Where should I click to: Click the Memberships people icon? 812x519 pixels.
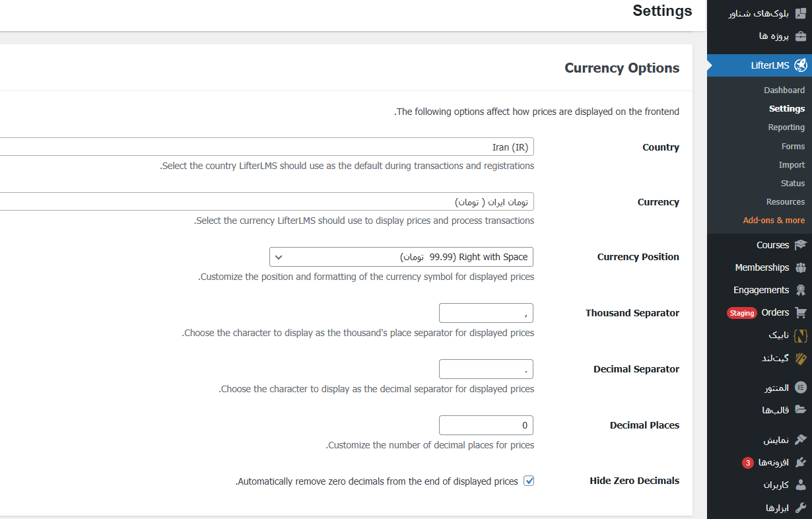(x=800, y=267)
